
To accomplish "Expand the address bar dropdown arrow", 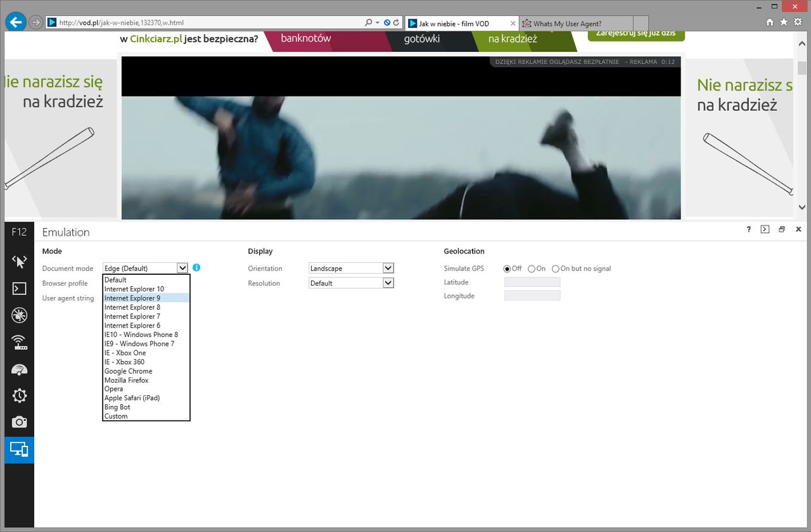I will pos(378,22).
